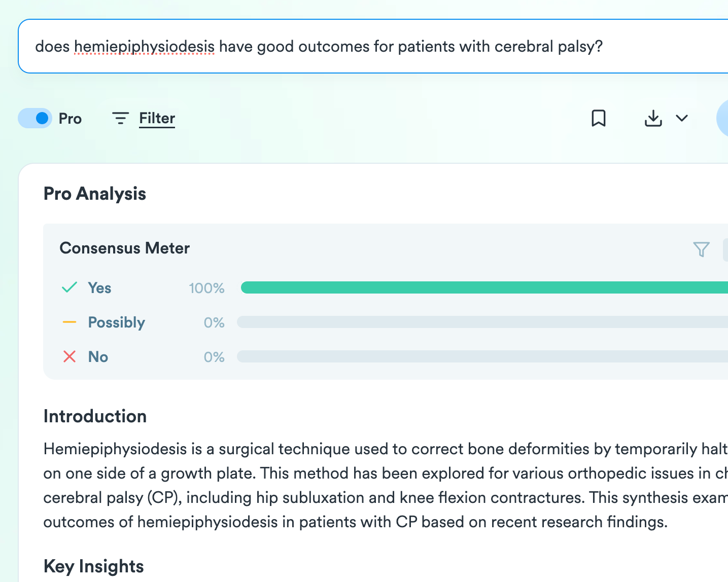This screenshot has height=582, width=728.
Task: Select the No consensus label
Action: [98, 357]
